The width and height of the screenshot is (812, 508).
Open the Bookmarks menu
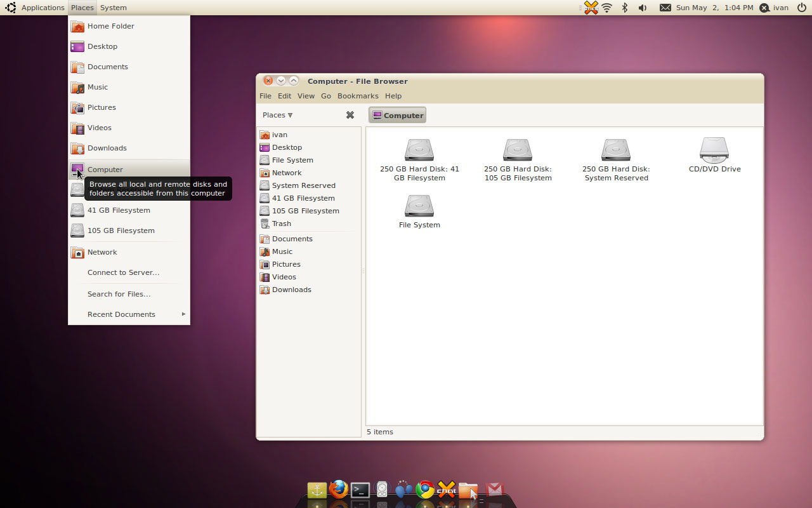click(358, 96)
